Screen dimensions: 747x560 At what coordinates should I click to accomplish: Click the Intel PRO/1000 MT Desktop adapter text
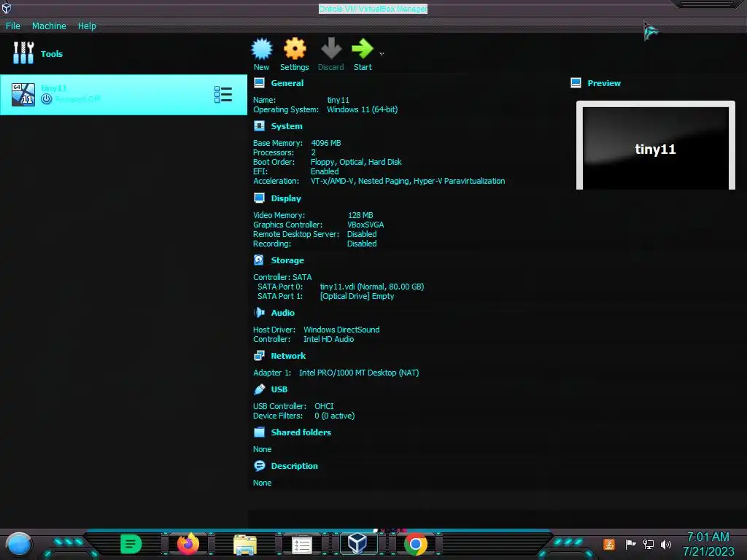pyautogui.click(x=359, y=373)
